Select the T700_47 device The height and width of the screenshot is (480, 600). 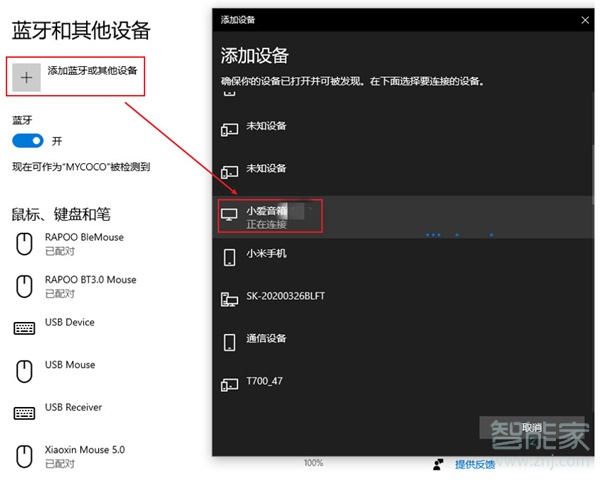265,382
